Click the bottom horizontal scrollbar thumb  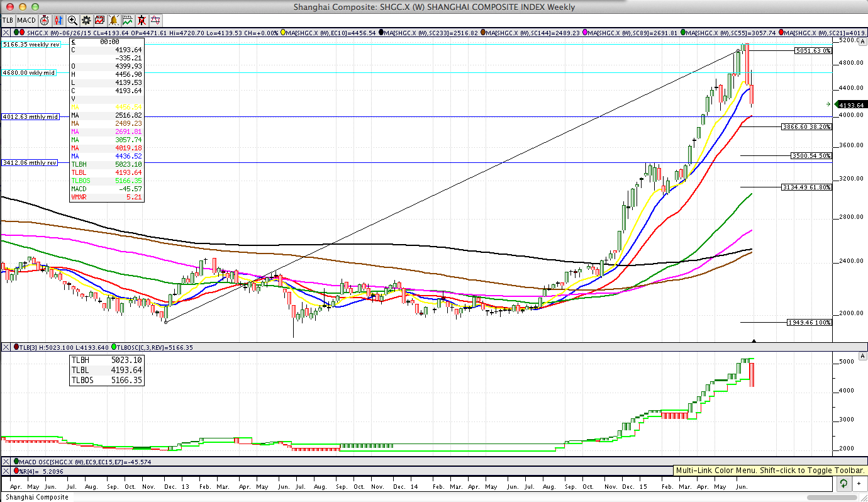coord(832,498)
